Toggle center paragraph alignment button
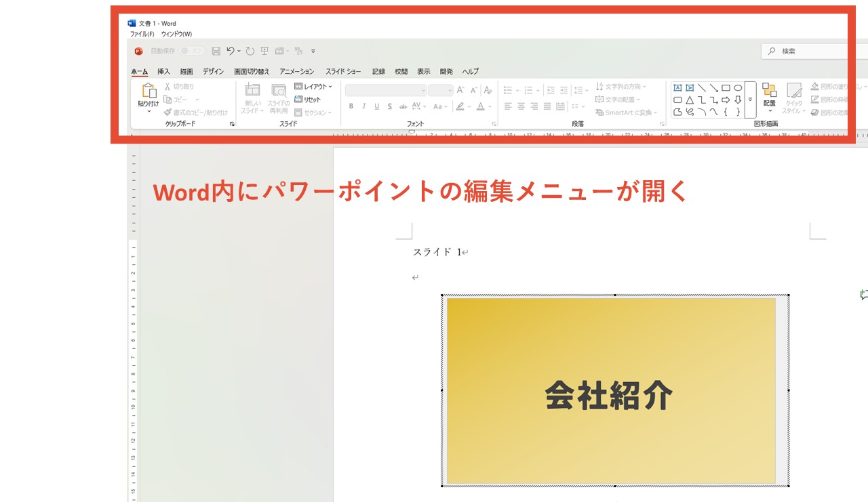The width and height of the screenshot is (868, 502). (521, 106)
